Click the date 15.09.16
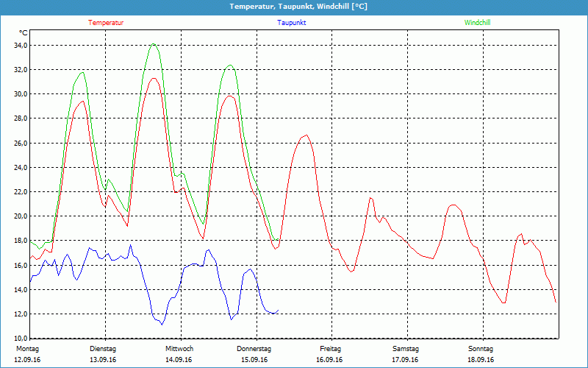 (254, 360)
